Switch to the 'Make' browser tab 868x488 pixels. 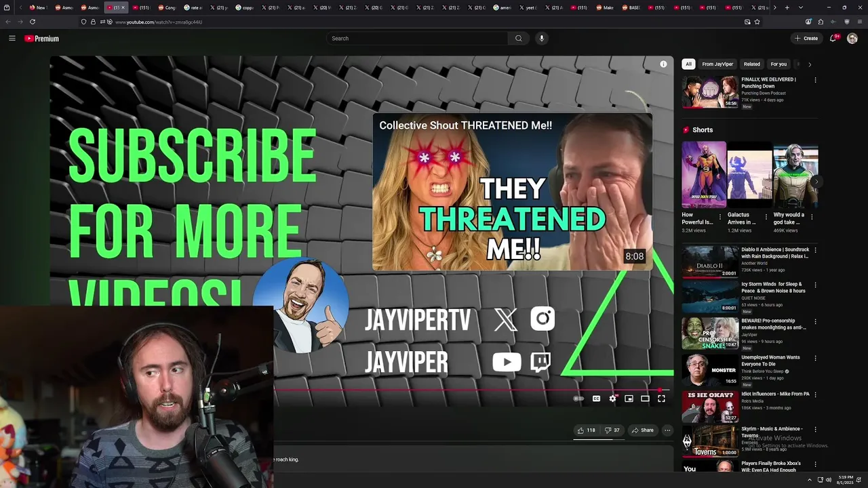click(x=606, y=7)
